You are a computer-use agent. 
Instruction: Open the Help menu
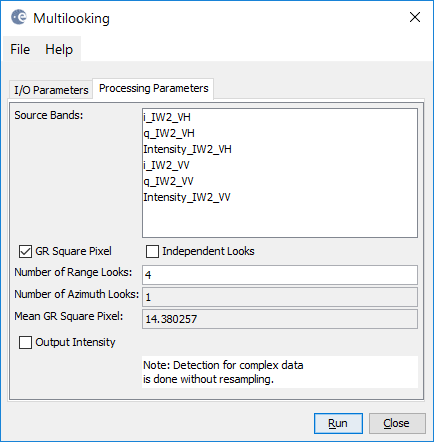point(59,49)
